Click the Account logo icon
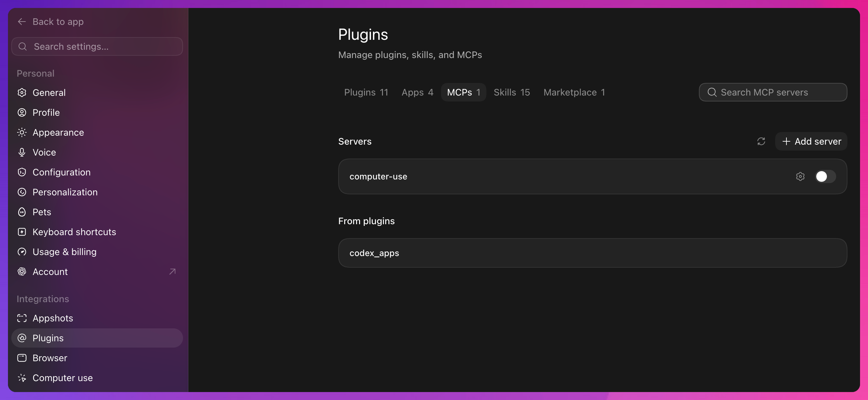 [x=22, y=272]
